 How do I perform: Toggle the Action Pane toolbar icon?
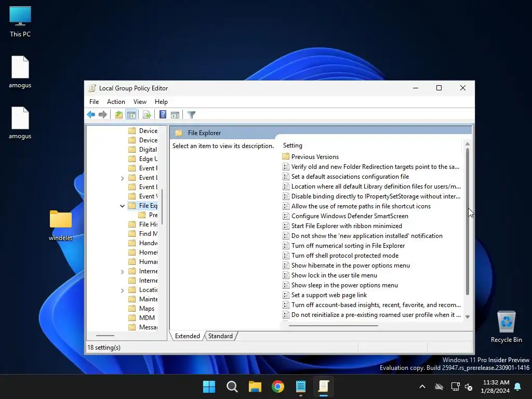175,115
